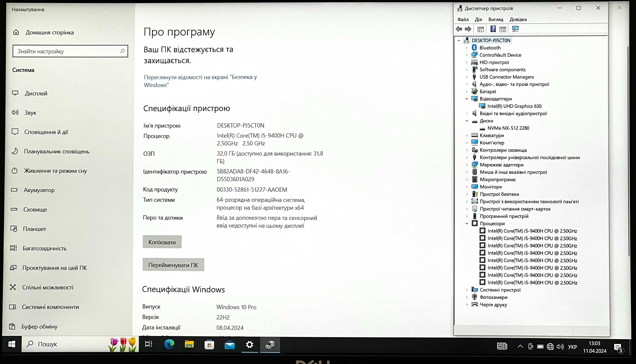The height and width of the screenshot is (364, 636).
Task: Open the "Безпека у Windows" details link
Action: (x=200, y=81)
